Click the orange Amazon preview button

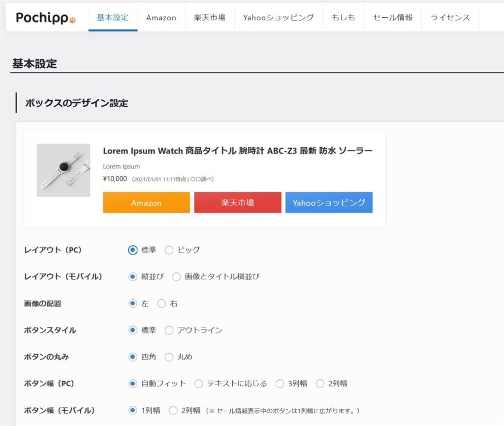coord(146,202)
